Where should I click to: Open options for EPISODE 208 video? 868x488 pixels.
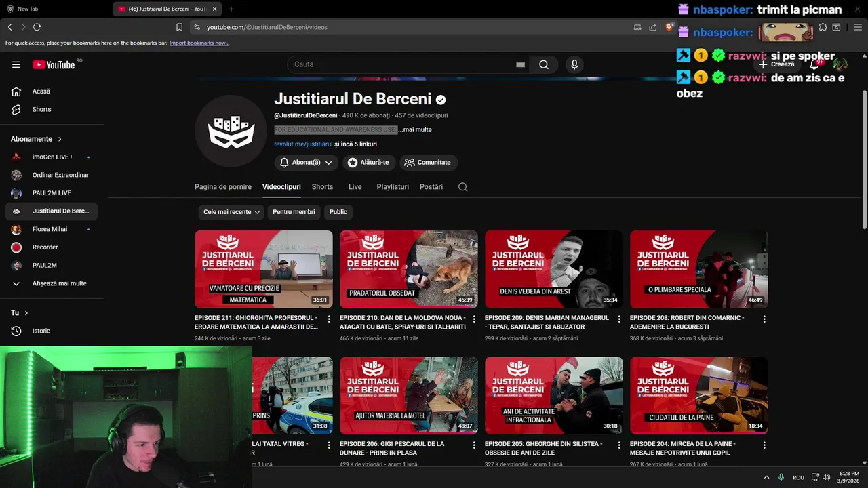[764, 319]
